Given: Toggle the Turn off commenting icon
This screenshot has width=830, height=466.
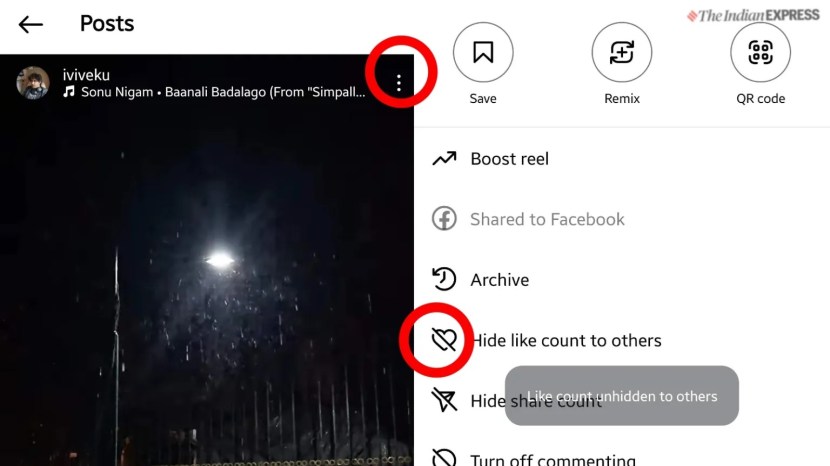Looking at the screenshot, I should 444,459.
